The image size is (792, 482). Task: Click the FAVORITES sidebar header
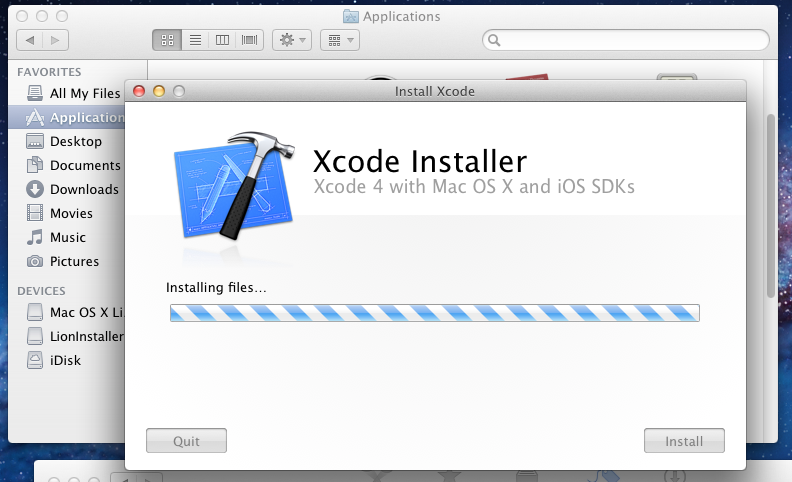click(x=49, y=72)
